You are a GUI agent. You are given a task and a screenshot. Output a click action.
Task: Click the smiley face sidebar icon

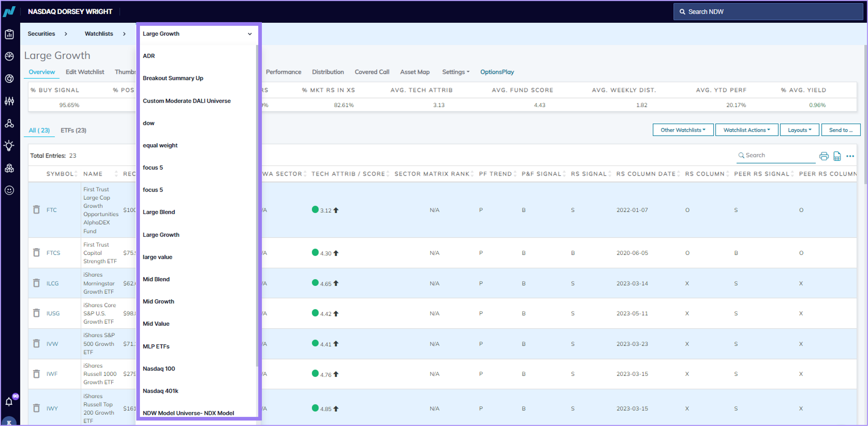pos(9,190)
